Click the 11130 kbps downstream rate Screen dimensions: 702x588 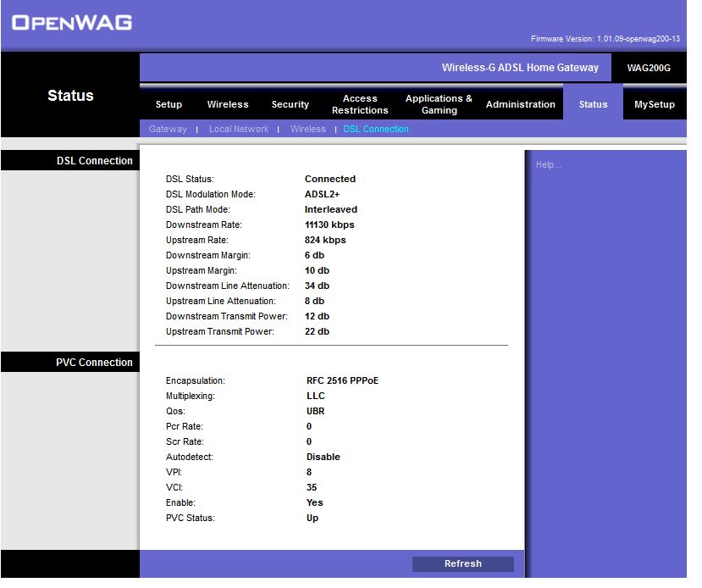[329, 225]
